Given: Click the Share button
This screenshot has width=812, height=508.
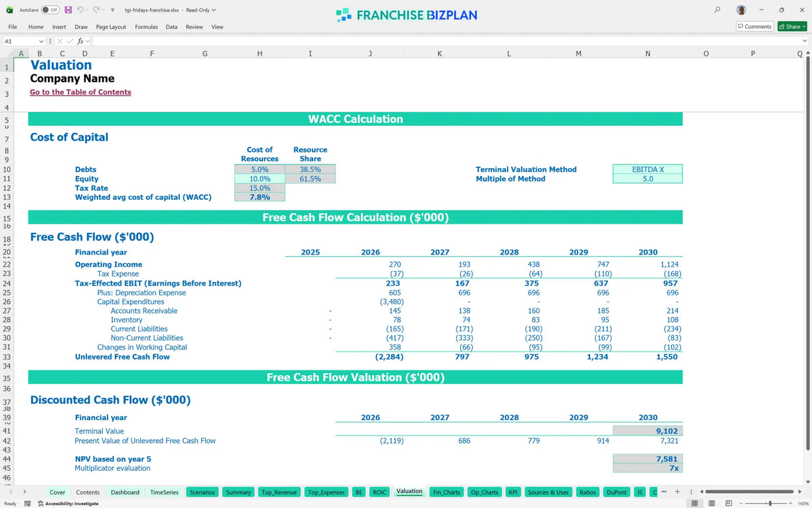Looking at the screenshot, I should coord(792,26).
